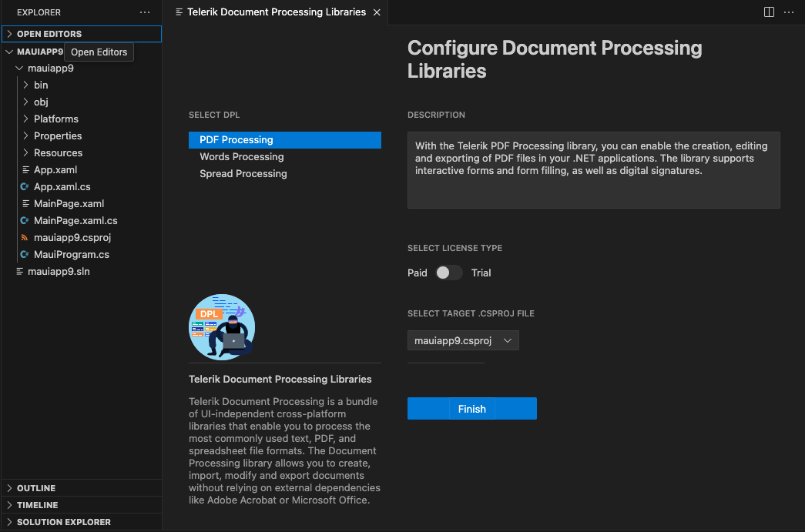Screen dimensions: 805x532
Task: Click the C# icon beside MauiProgram.cs
Action: click(x=24, y=255)
